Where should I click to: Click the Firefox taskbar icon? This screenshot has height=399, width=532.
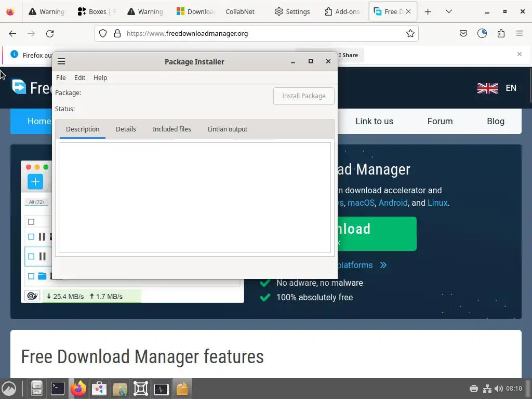[78, 389]
